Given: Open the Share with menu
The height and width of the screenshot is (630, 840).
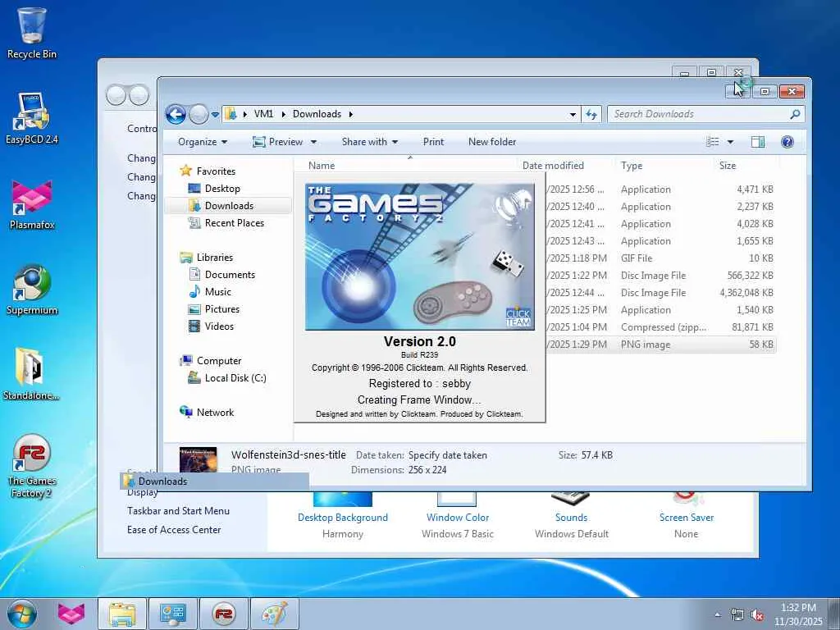Looking at the screenshot, I should point(370,142).
